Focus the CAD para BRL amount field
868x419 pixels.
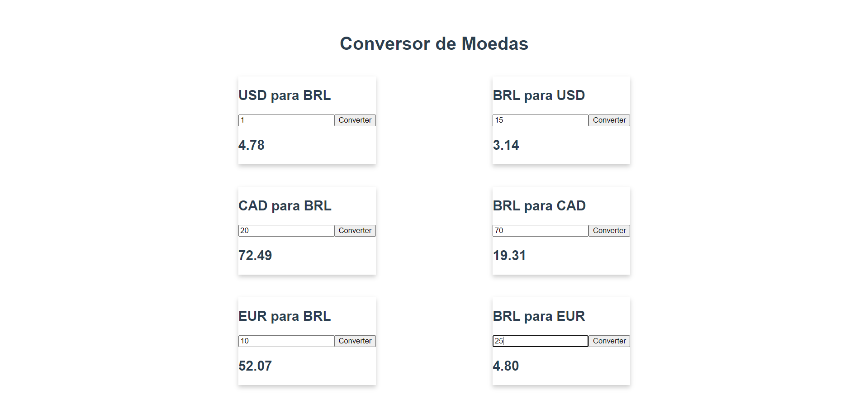point(286,231)
